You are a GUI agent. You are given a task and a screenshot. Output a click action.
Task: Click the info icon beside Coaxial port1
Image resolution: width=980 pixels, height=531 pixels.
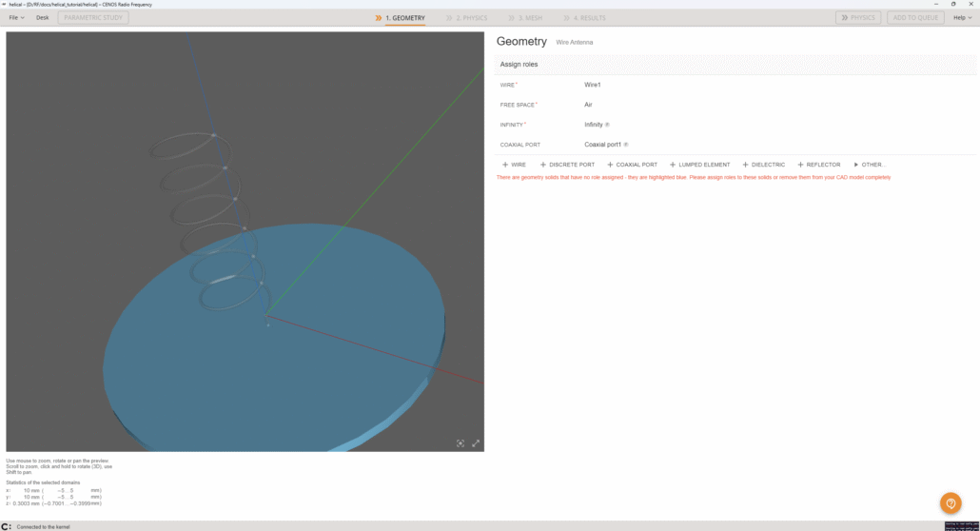pyautogui.click(x=626, y=145)
